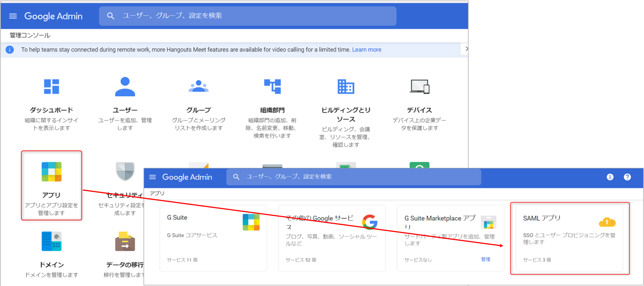Image resolution: width=644 pixels, height=286 pixels.
Task: Open the Organizational units (組織部門) icon
Action: pos(272,87)
